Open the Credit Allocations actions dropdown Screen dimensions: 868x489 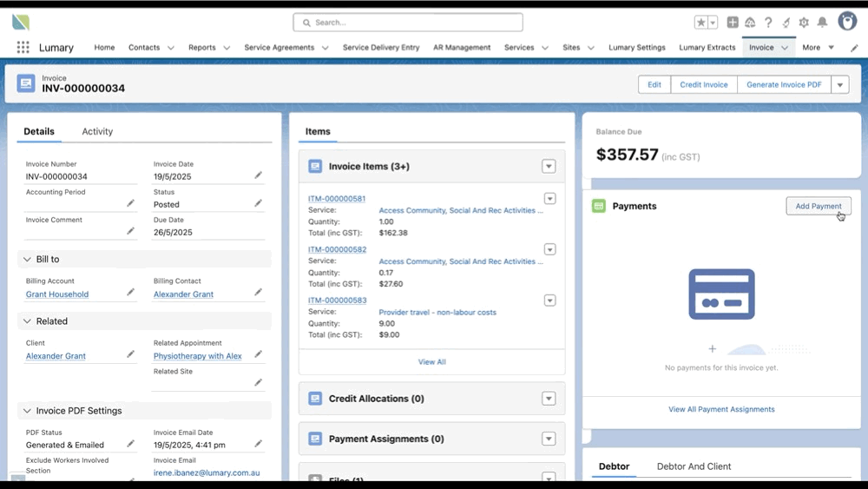click(549, 399)
